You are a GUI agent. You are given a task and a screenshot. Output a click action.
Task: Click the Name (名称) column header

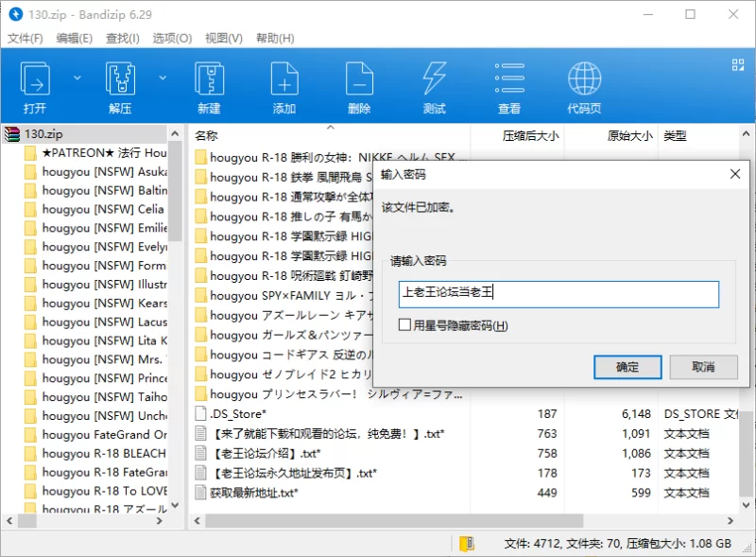click(207, 136)
